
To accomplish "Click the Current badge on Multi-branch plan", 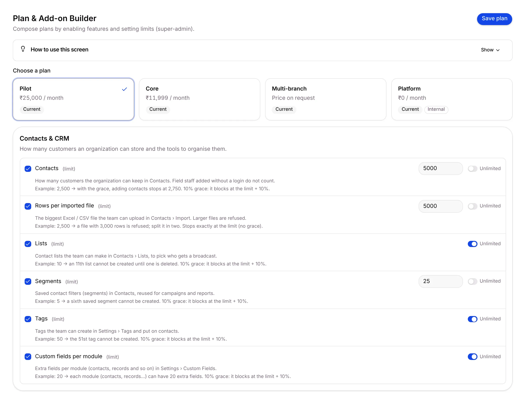I will point(284,109).
